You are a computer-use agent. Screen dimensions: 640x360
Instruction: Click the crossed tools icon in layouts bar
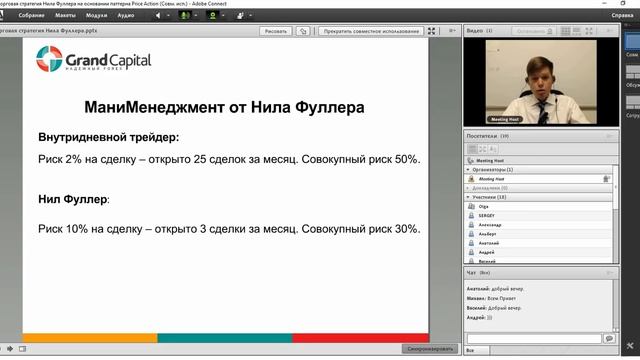pos(630,346)
